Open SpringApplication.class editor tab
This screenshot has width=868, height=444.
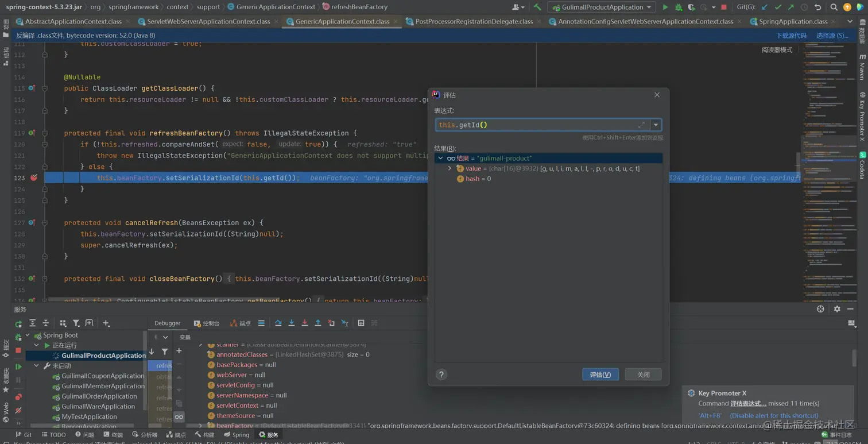pyautogui.click(x=793, y=22)
